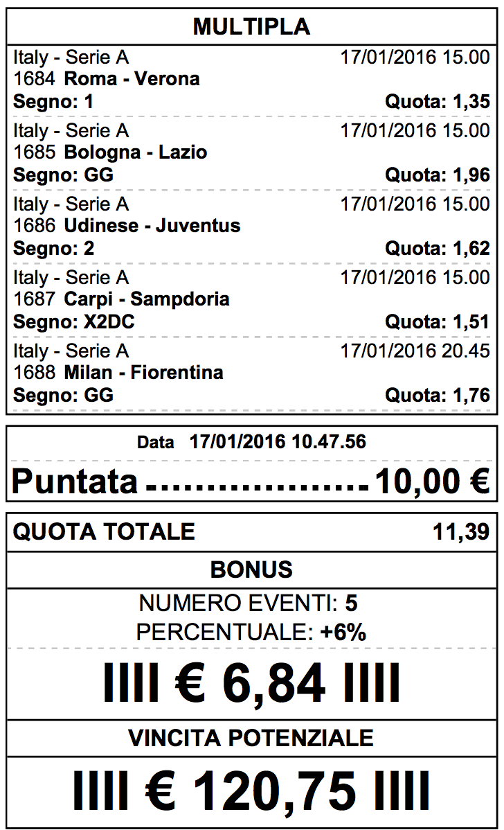The width and height of the screenshot is (504, 830).
Task: Click the bonus amount € 6,84
Action: [x=251, y=683]
